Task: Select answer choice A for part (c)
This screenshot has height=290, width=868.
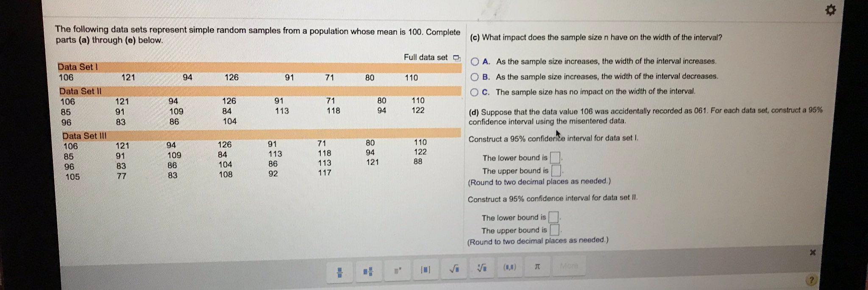Action: (x=475, y=61)
